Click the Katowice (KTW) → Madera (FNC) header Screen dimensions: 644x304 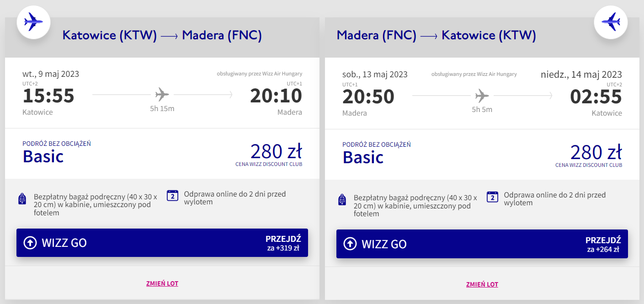pyautogui.click(x=162, y=36)
